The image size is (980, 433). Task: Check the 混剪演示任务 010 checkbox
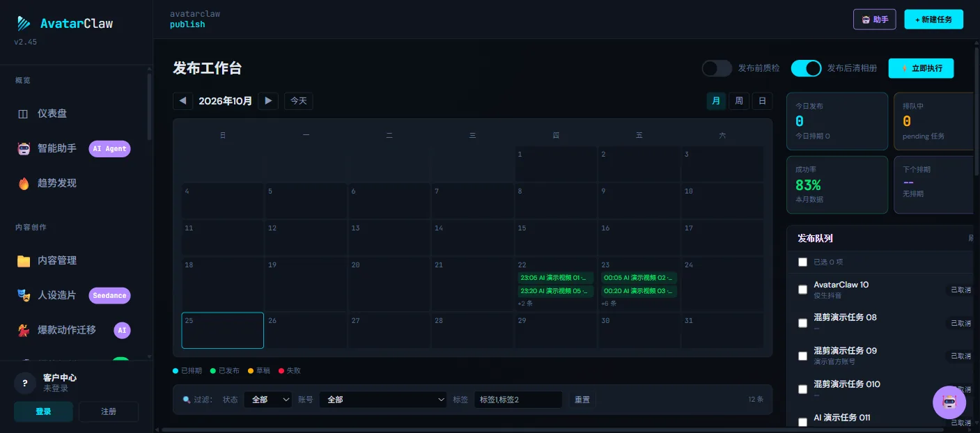coord(802,389)
